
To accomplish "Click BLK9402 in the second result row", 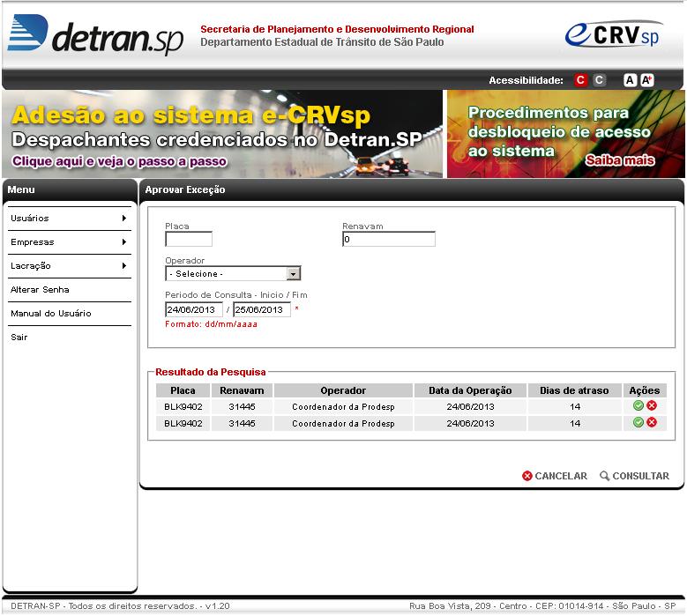I will pos(183,423).
